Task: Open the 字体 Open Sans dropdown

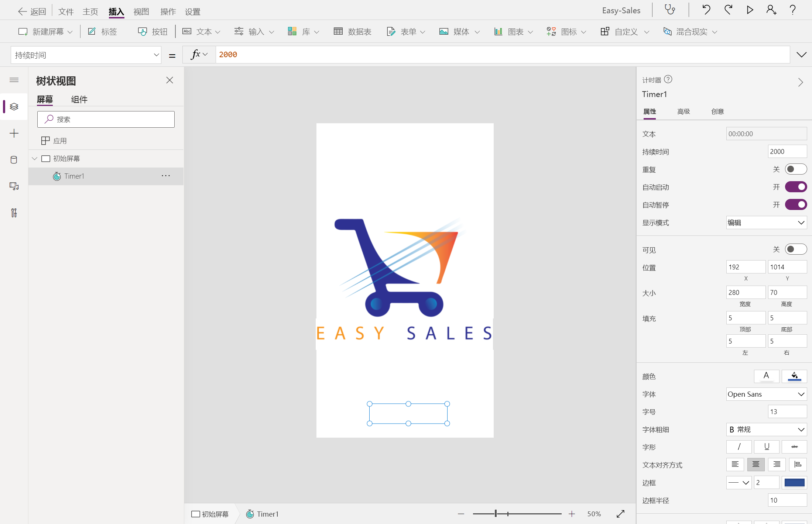Action: coord(766,394)
